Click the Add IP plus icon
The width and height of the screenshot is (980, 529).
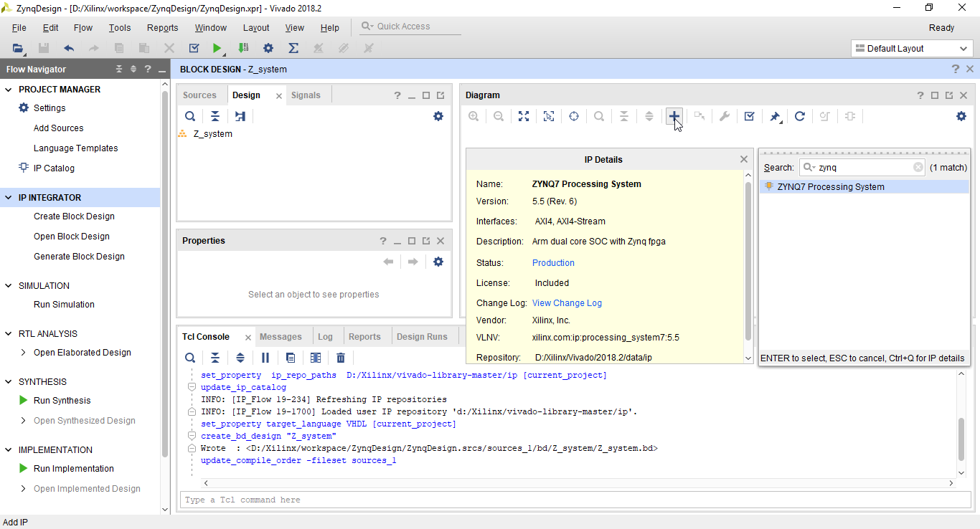[674, 116]
